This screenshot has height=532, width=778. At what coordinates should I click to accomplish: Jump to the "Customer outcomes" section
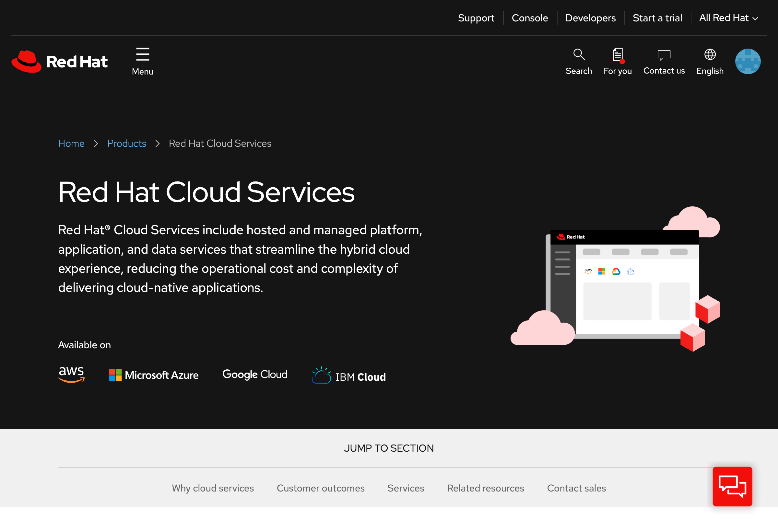point(320,488)
